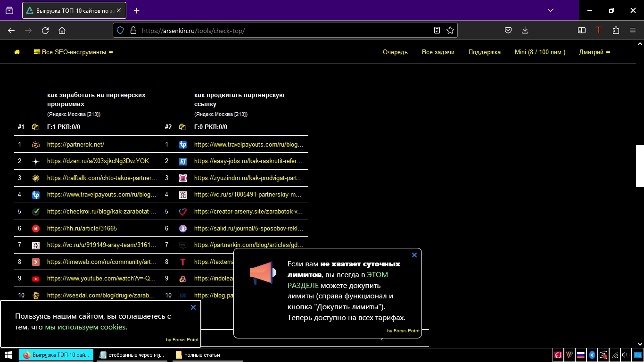Image resolution: width=644 pixels, height=362 pixels.
Task: Switch to полные статьи taskbar window
Action: tap(207, 355)
